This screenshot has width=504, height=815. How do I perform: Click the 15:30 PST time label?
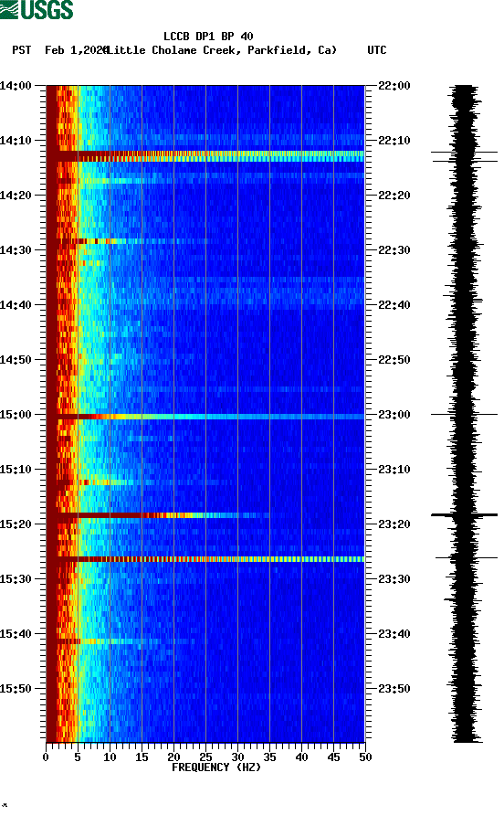(x=16, y=579)
